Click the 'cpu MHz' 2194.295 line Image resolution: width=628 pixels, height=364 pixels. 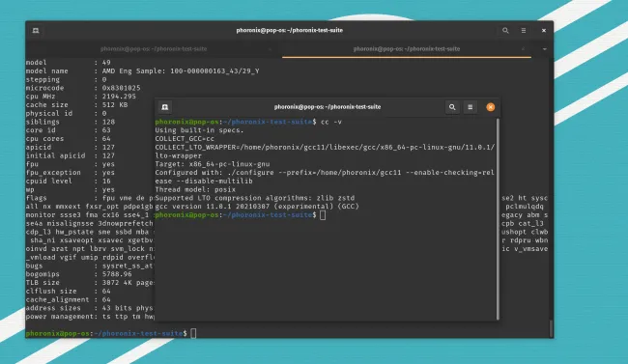pyautogui.click(x=81, y=97)
